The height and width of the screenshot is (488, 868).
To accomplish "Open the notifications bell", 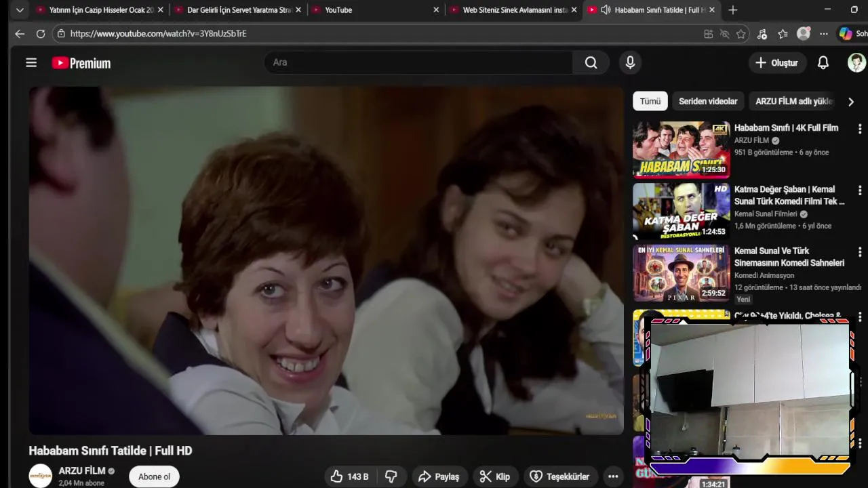I will (823, 62).
